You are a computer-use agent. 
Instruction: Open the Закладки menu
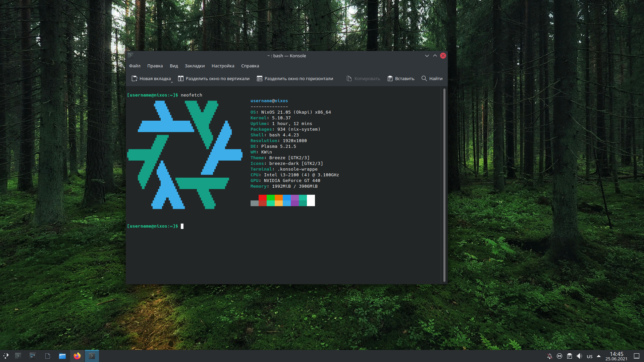(195, 66)
